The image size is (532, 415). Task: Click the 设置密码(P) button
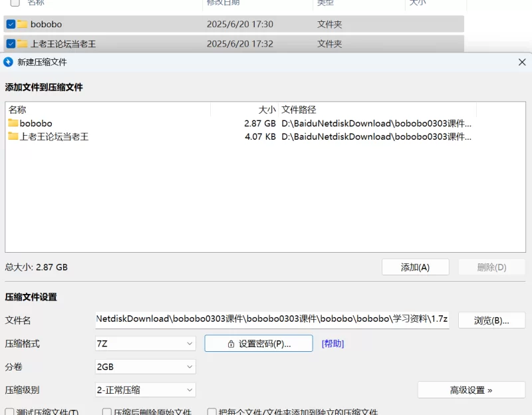(259, 343)
